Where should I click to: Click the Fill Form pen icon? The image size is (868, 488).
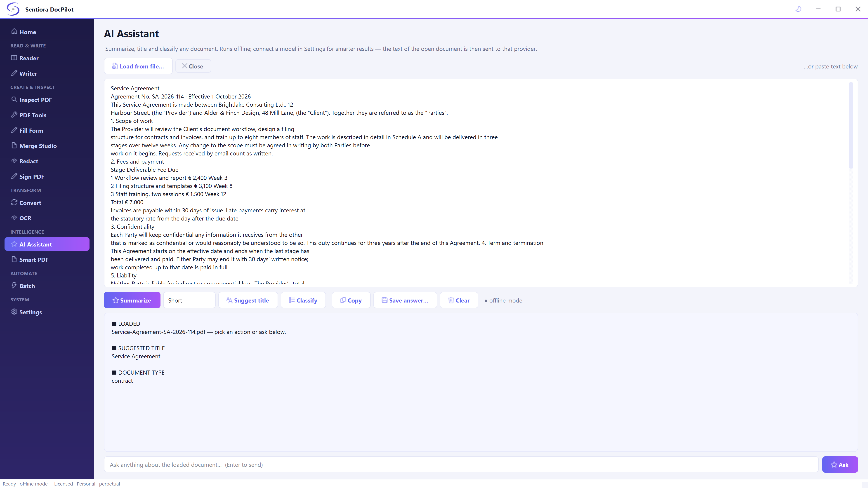tap(14, 130)
